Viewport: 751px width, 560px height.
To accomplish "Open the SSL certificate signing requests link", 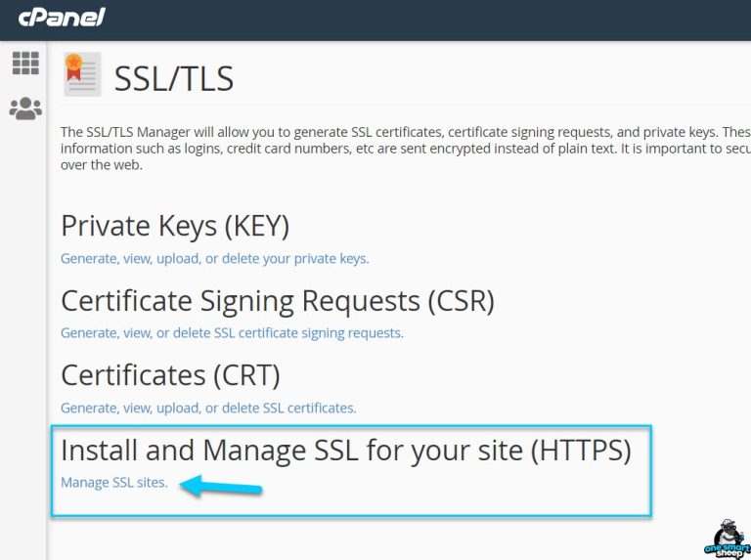I will 232,333.
